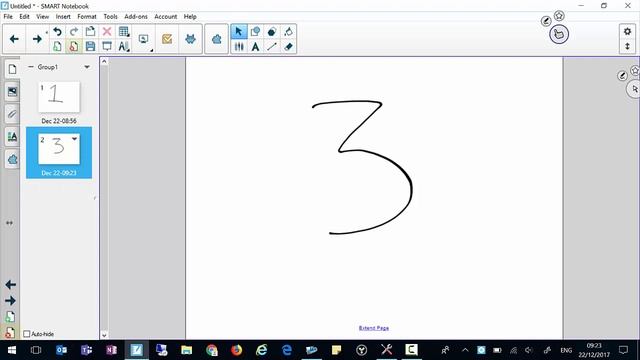This screenshot has width=640, height=360.
Task: Click the floating tools hand button
Action: [x=559, y=34]
